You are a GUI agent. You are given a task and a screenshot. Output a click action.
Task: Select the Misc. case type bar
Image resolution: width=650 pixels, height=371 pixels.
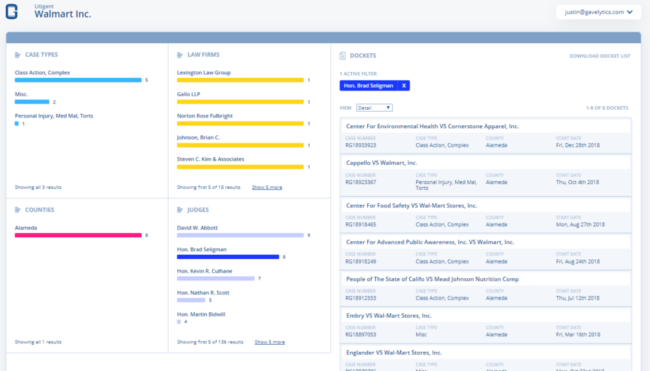(32, 102)
